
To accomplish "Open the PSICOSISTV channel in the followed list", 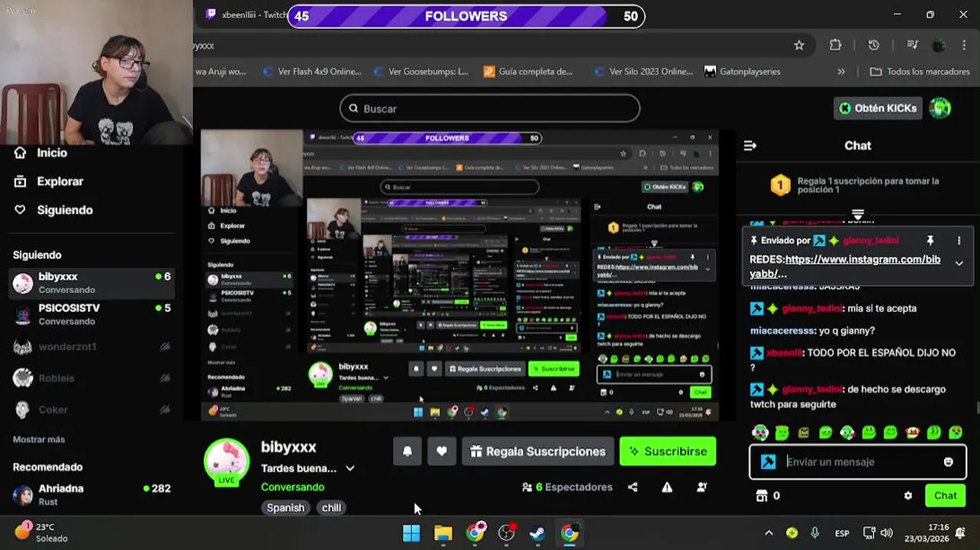I will click(x=92, y=314).
